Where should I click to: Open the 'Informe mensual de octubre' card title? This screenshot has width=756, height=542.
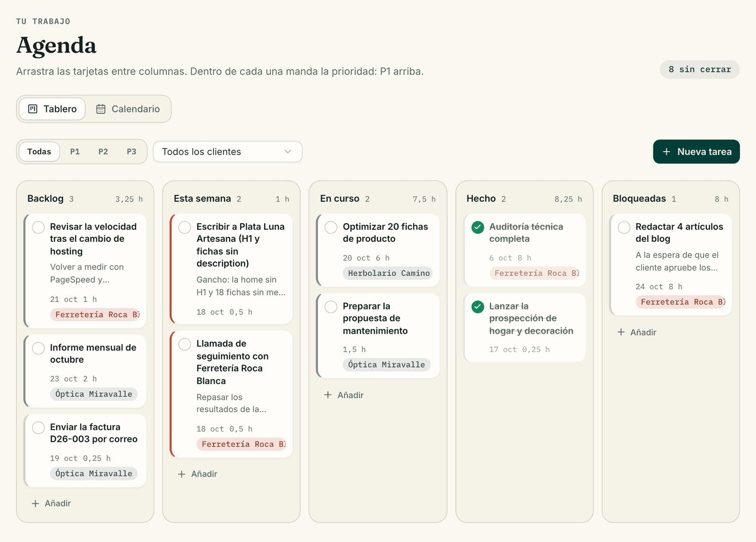(x=93, y=353)
